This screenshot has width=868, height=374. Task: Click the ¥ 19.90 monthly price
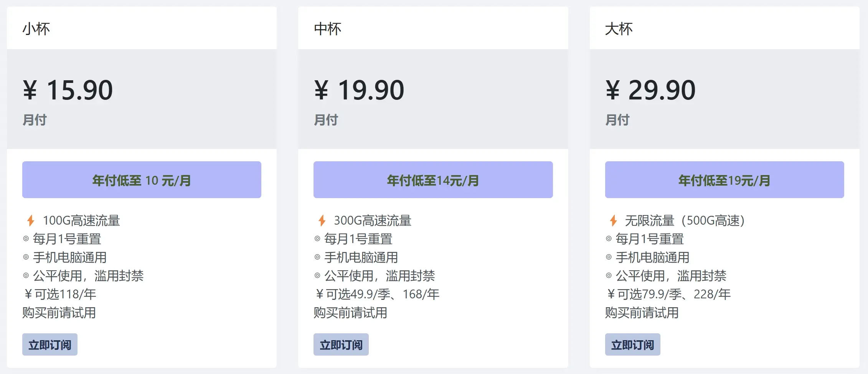click(x=359, y=90)
